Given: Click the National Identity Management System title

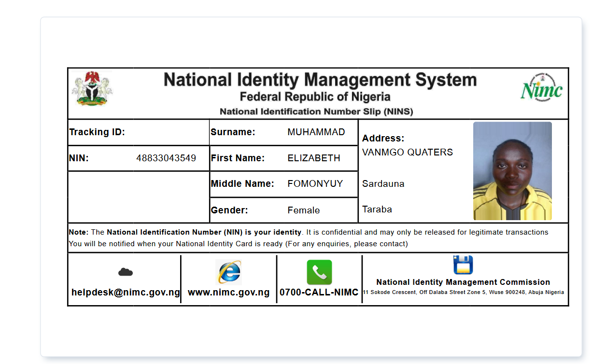Looking at the screenshot, I should pos(320,80).
